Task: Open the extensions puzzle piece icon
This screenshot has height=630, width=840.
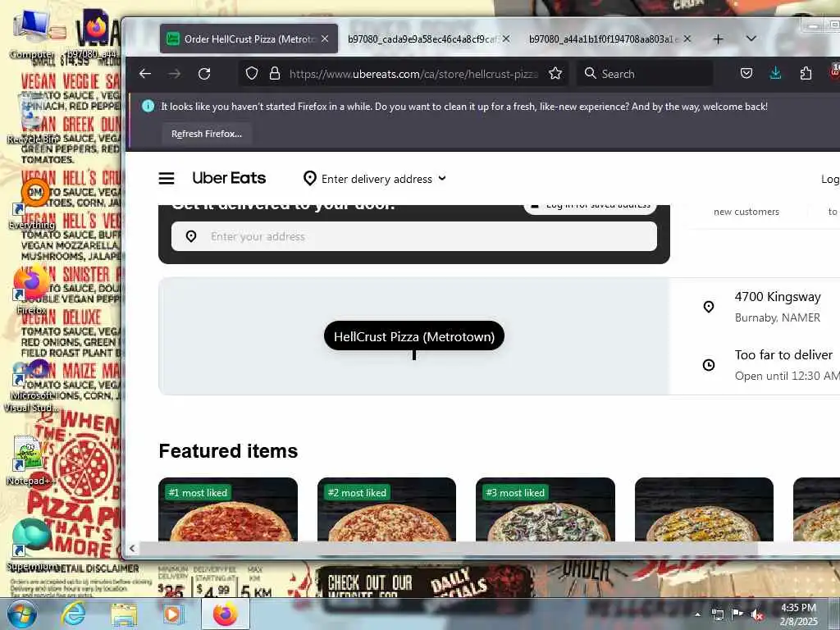Action: click(x=806, y=73)
